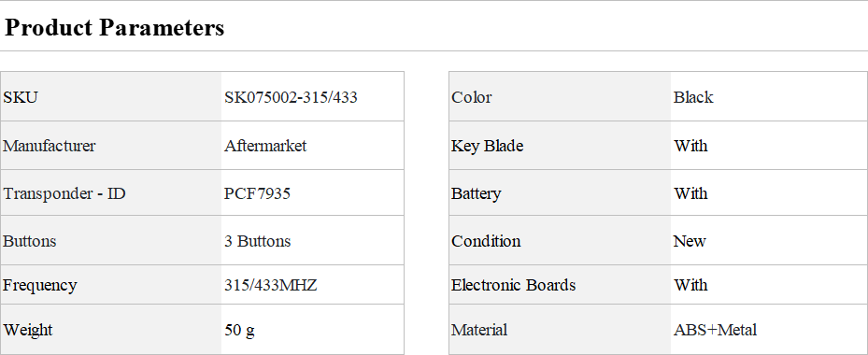
Task: Click the Frequency label cell
Action: click(x=110, y=285)
